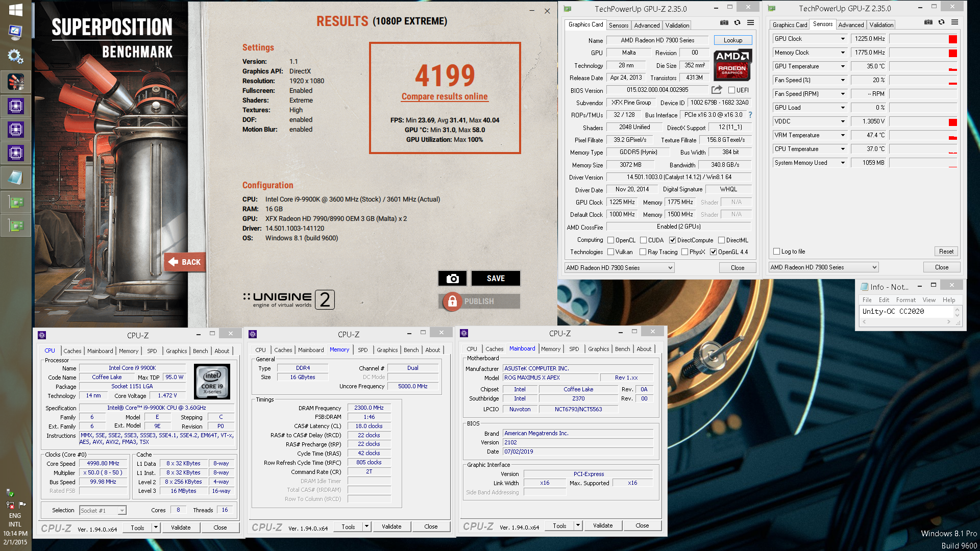Expand the Fan Speed (%) sensor dropdown
This screenshot has width=980, height=551.
coord(843,80)
